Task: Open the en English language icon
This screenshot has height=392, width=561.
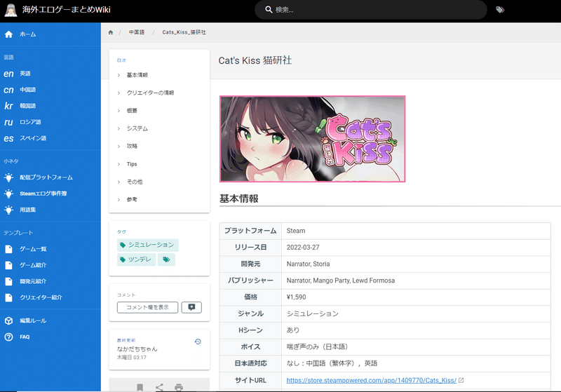Action: pos(8,74)
